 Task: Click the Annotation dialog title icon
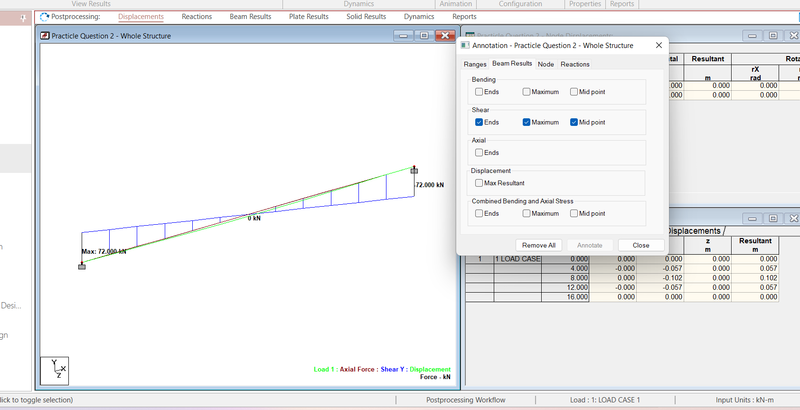(x=465, y=45)
